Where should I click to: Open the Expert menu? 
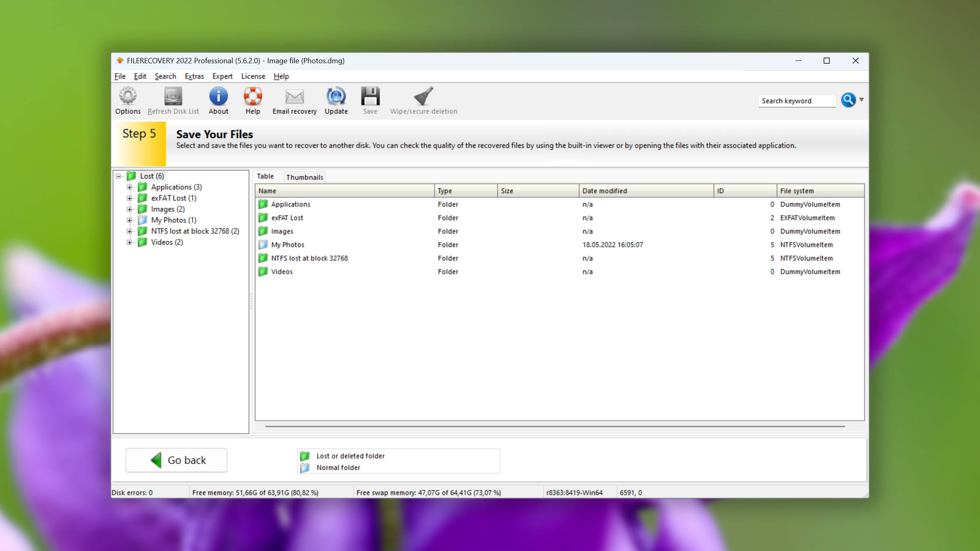223,76
